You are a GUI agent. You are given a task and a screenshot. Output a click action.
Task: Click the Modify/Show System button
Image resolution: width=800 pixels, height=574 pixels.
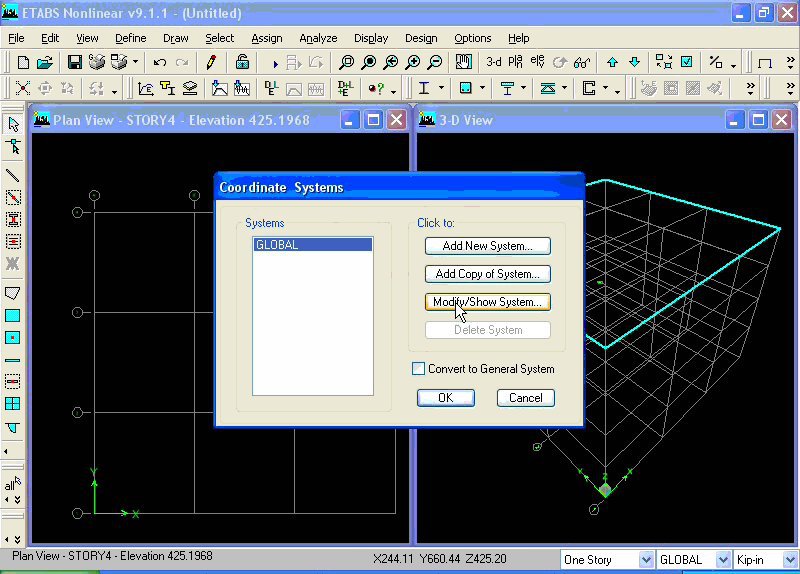pyautogui.click(x=488, y=302)
